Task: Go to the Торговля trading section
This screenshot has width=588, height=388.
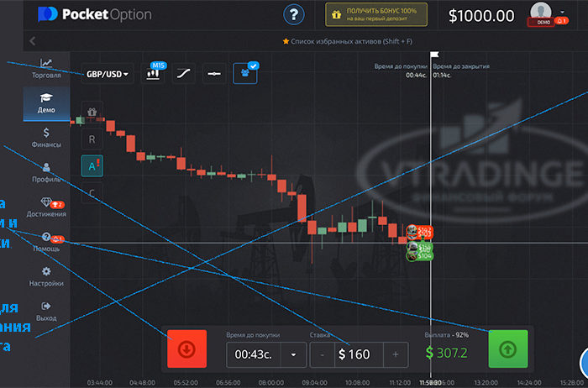Action: tap(46, 69)
